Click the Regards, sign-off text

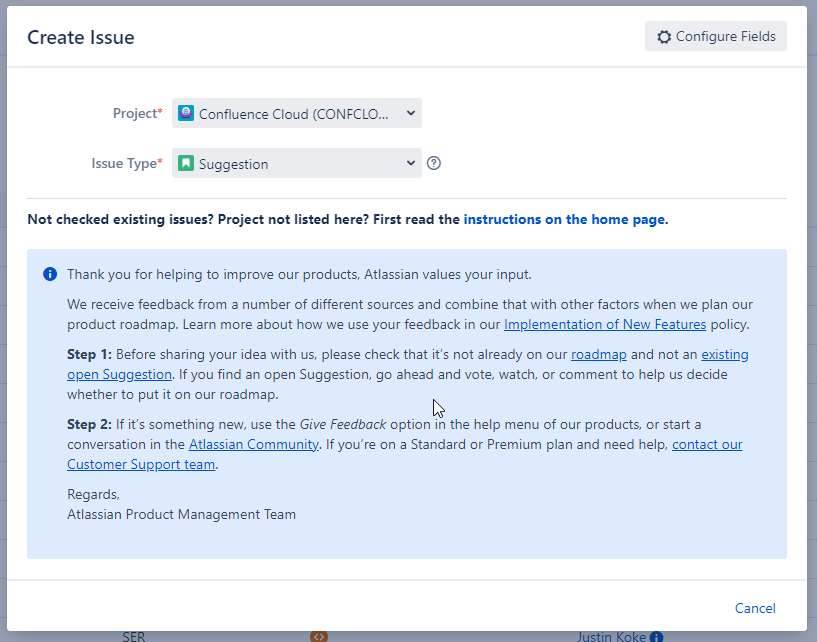click(x=93, y=495)
